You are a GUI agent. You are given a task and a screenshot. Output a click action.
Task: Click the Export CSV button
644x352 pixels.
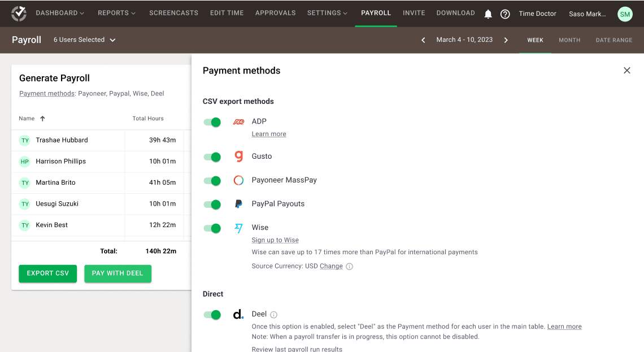click(x=48, y=273)
